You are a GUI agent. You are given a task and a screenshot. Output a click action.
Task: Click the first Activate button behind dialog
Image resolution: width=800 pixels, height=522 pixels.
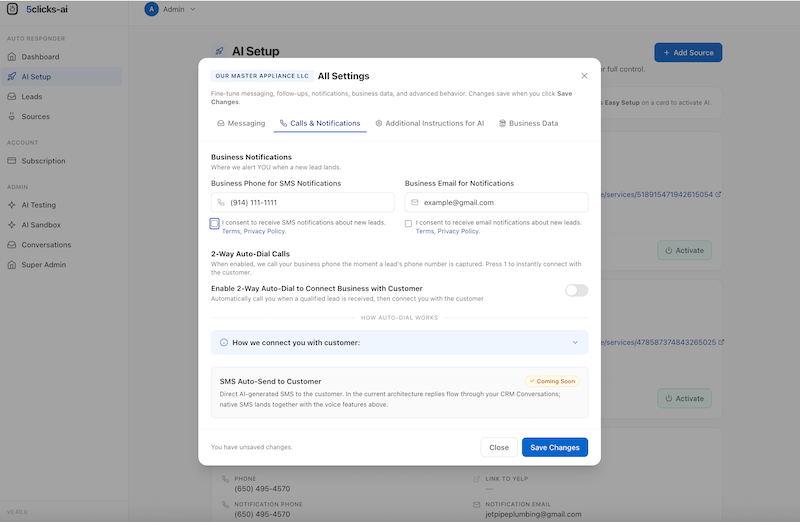point(684,251)
